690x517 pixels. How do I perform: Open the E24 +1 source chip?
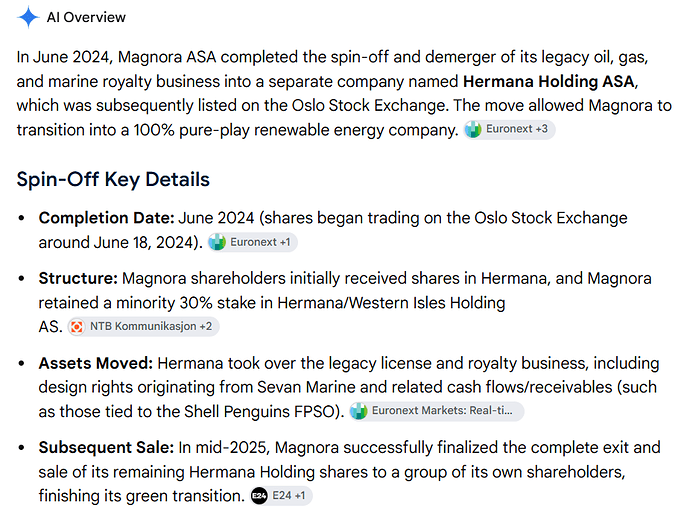pyautogui.click(x=281, y=496)
